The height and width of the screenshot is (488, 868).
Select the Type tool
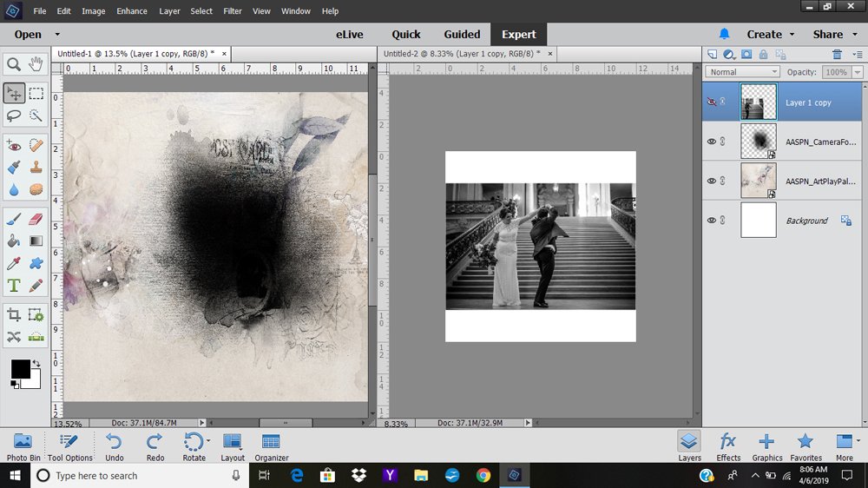point(14,286)
